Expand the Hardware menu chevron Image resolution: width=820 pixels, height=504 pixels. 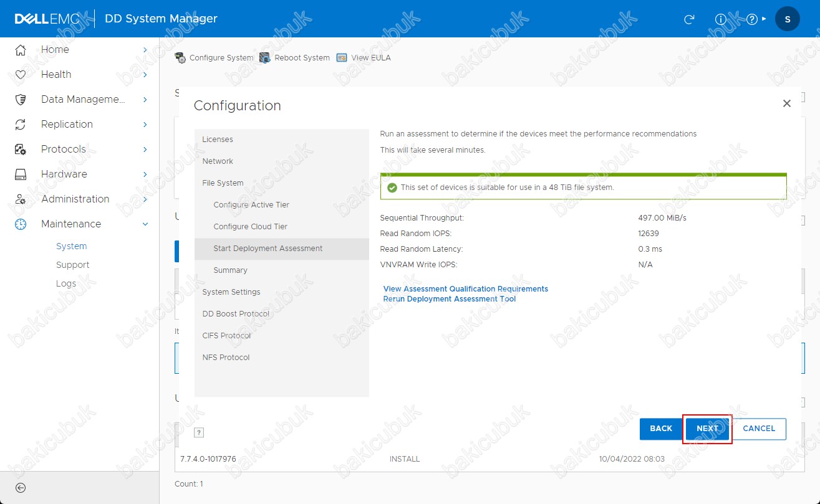pos(145,174)
